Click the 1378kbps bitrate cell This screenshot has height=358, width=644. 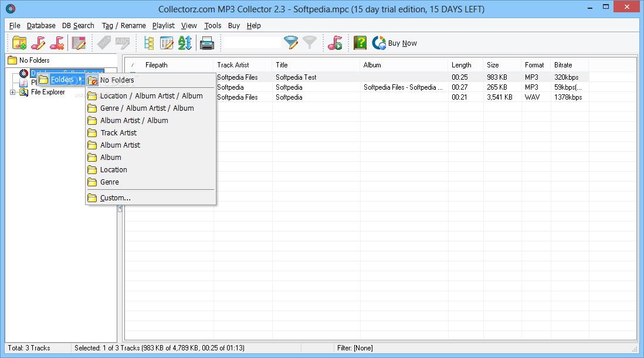568,97
